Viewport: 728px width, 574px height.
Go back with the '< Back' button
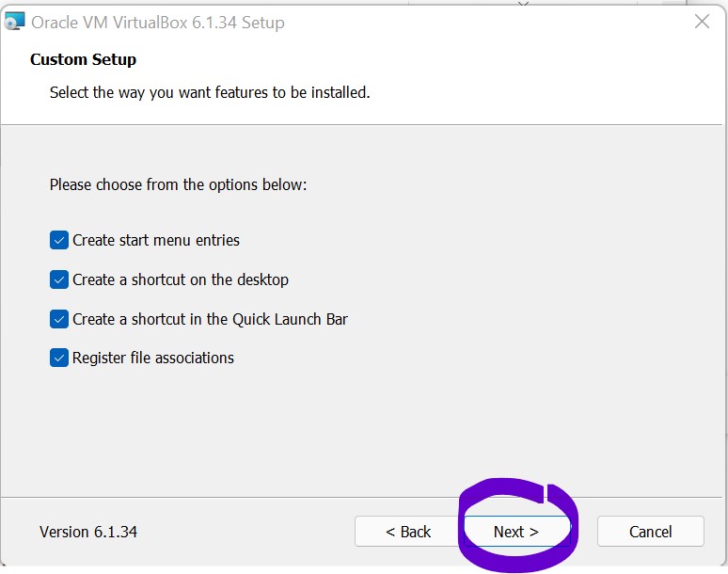tap(408, 532)
